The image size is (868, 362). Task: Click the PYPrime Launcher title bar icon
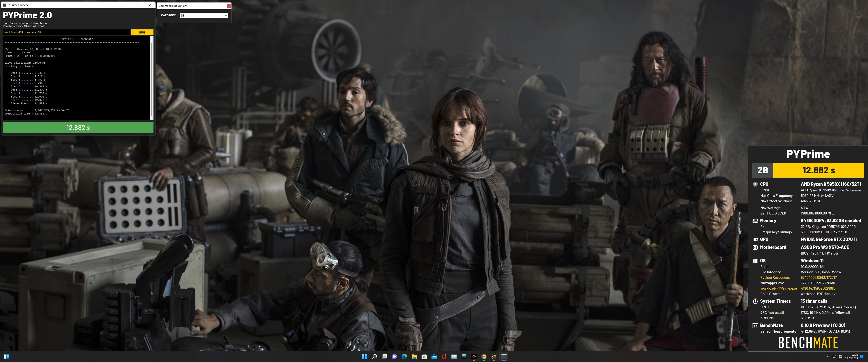4,5
